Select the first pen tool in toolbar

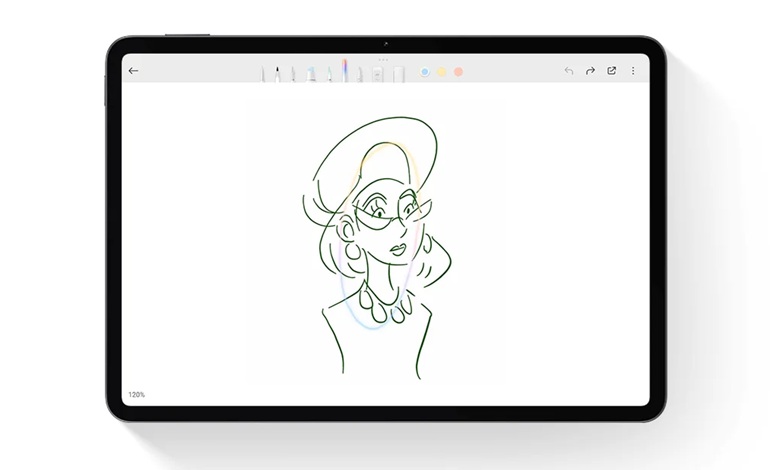[x=265, y=73]
